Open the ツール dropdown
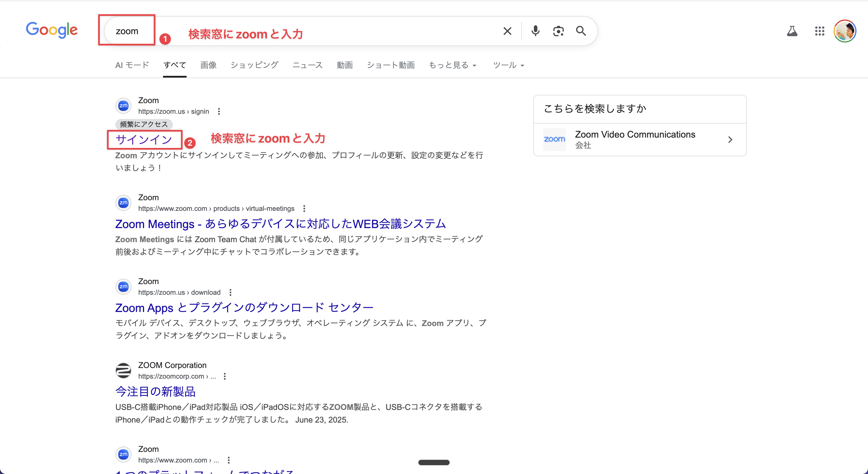The image size is (868, 474). click(507, 65)
